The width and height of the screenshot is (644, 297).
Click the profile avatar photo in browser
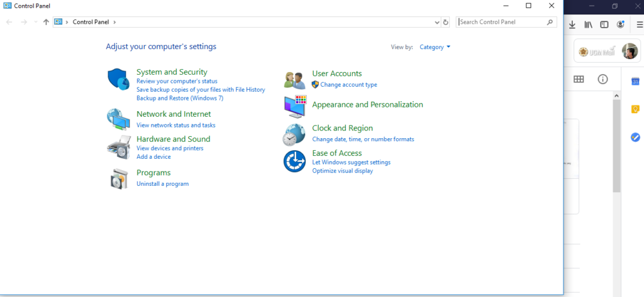point(630,51)
